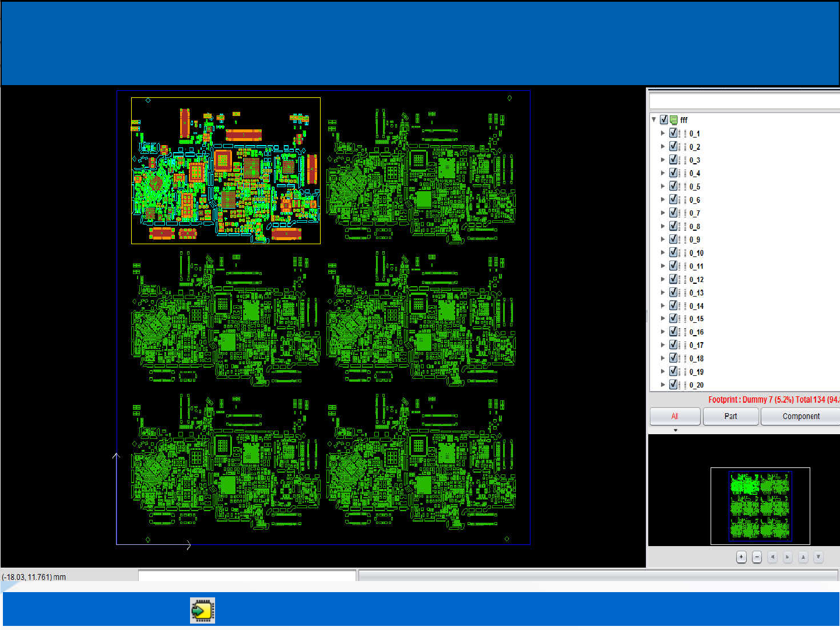840x630 pixels.
Task: Click the zoom out minus button
Action: [757, 557]
